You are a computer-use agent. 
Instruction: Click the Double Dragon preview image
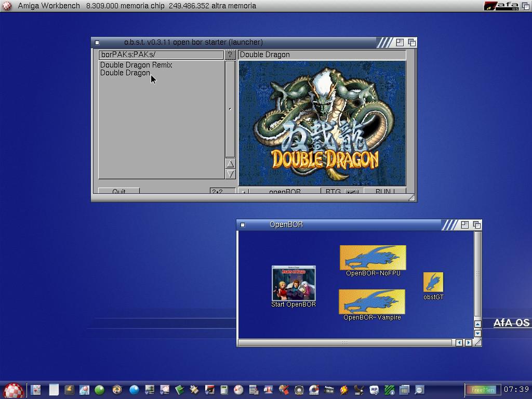pos(322,123)
